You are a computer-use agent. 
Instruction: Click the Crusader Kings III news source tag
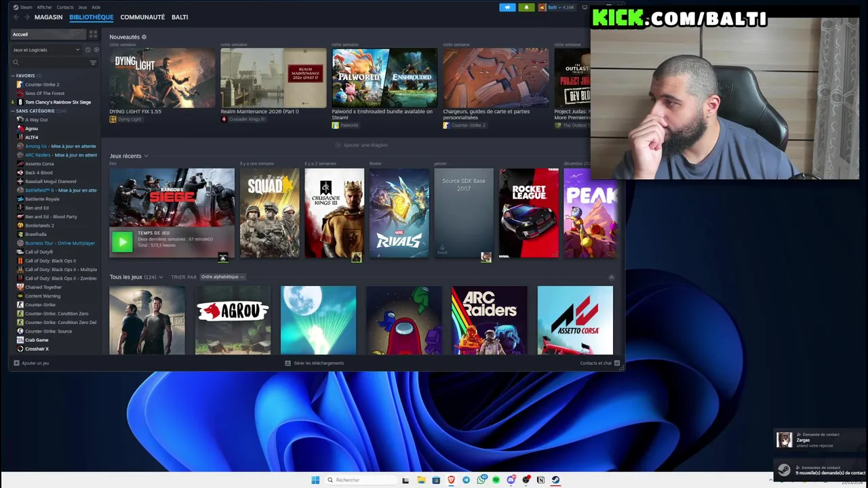pyautogui.click(x=242, y=119)
